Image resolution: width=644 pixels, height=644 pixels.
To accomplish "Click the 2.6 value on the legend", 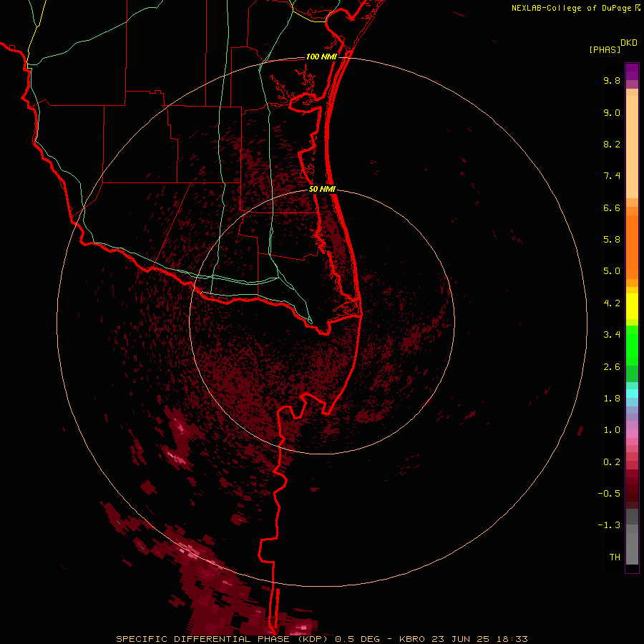I will click(612, 367).
